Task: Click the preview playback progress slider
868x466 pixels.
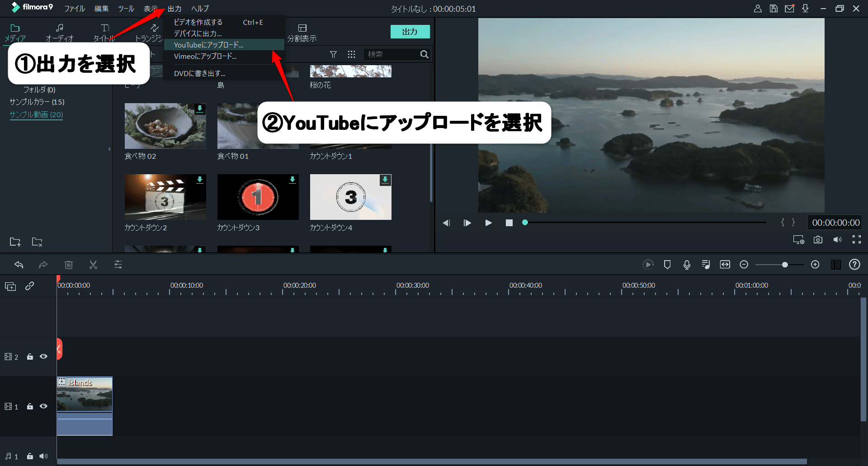Action: point(644,223)
